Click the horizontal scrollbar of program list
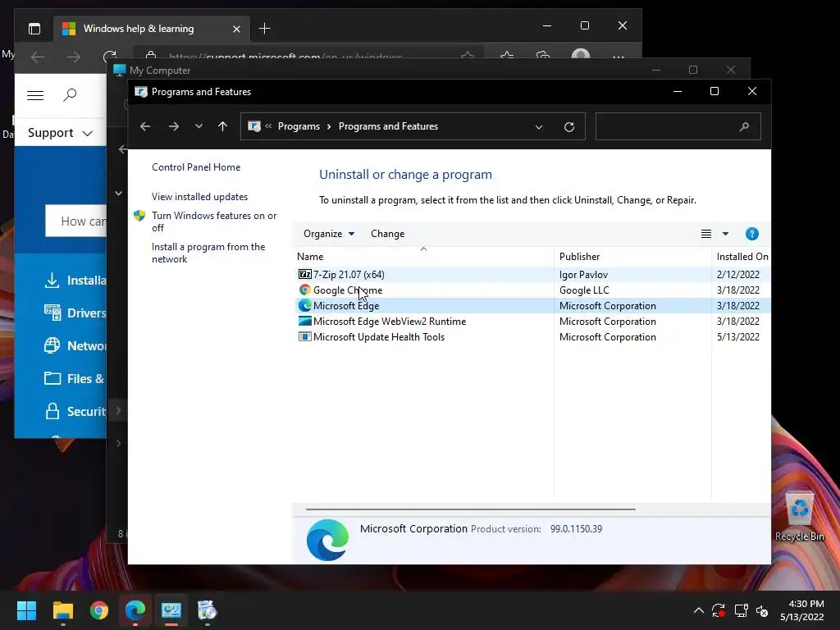The image size is (840, 630). 470,509
